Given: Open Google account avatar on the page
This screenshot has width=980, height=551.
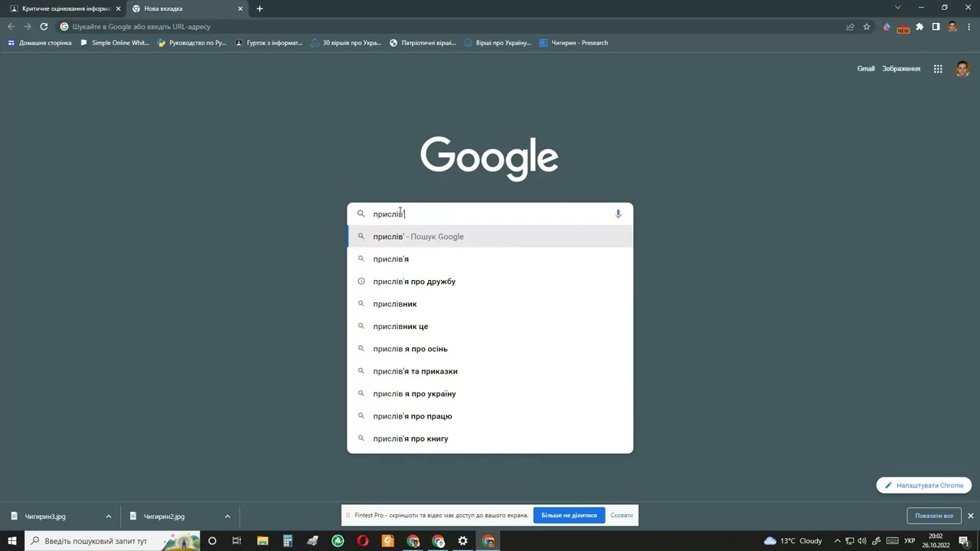Looking at the screenshot, I should 962,69.
